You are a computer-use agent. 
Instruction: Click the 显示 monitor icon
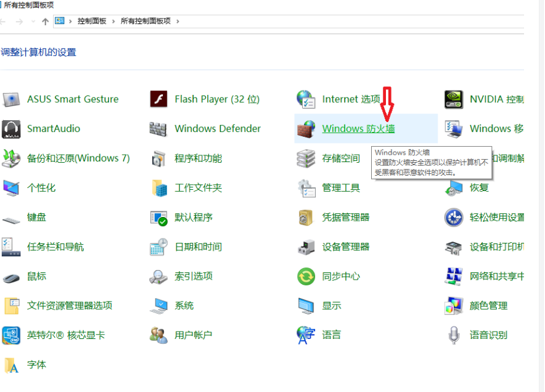point(306,306)
